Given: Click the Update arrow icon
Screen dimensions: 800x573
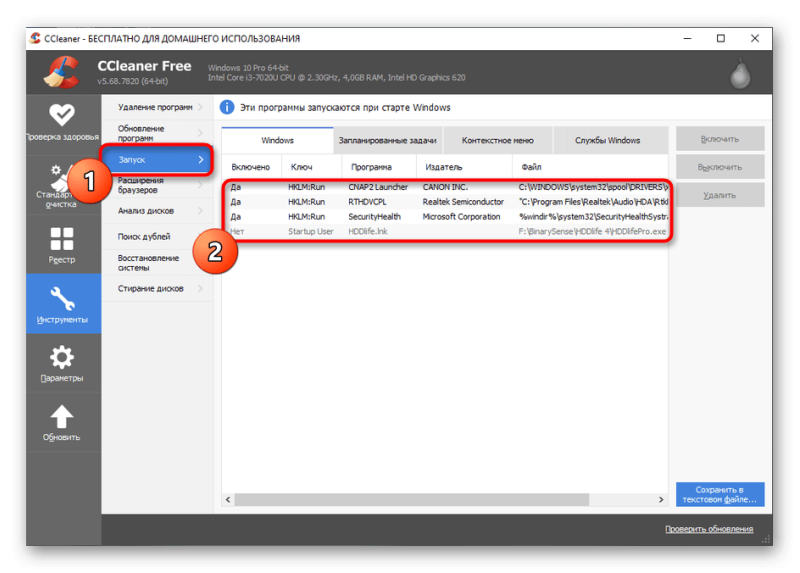Looking at the screenshot, I should (62, 416).
